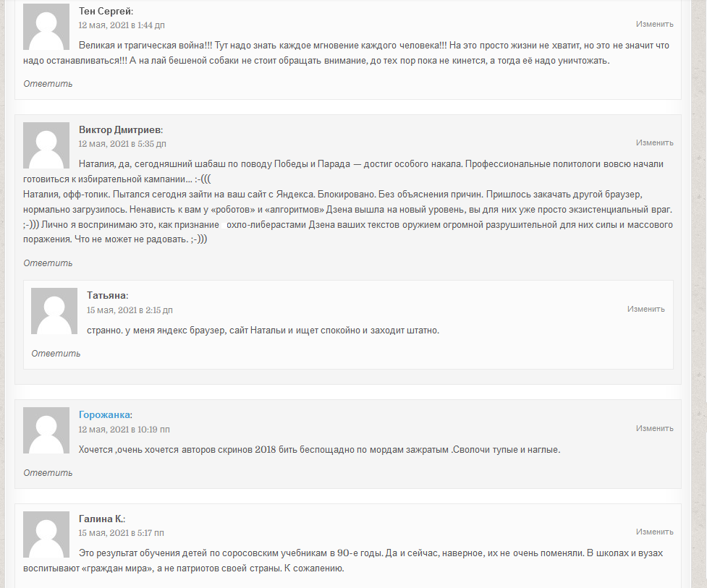Click Горожанка's avatar placeholder image
The height and width of the screenshot is (588, 707).
pyautogui.click(x=46, y=430)
